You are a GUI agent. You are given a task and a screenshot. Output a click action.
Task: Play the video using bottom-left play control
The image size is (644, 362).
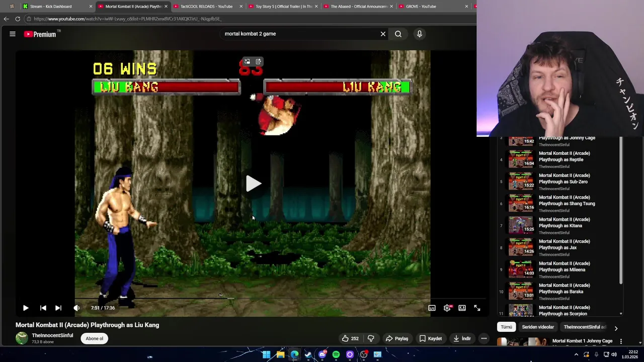(x=26, y=308)
